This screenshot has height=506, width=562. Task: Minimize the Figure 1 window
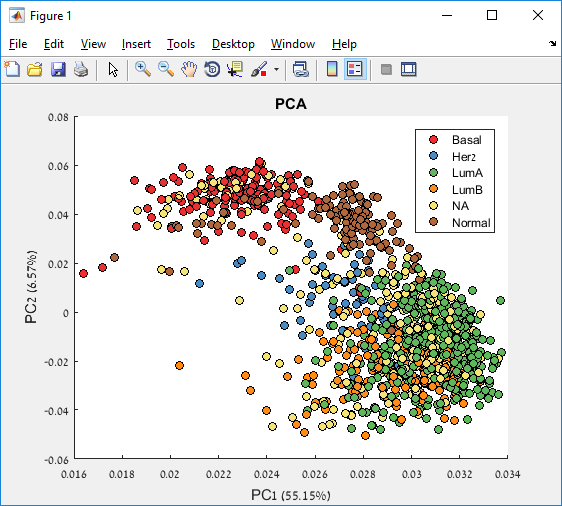447,15
